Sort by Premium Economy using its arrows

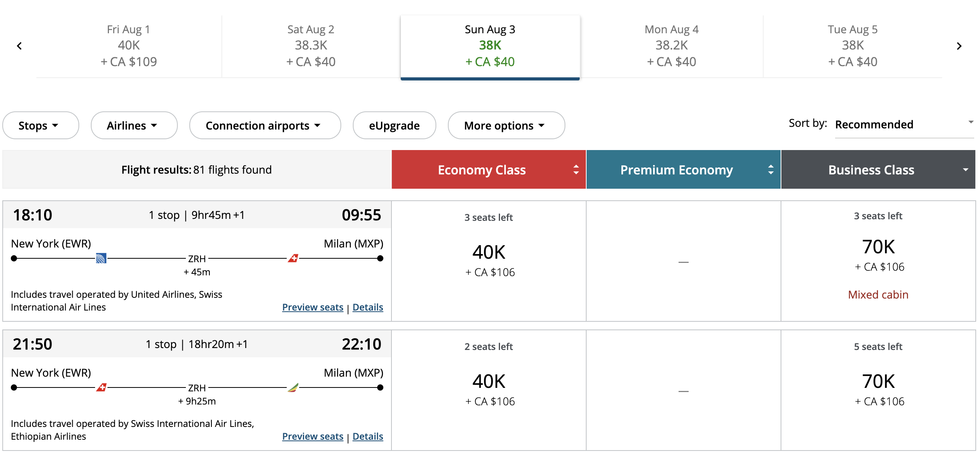pyautogui.click(x=771, y=170)
